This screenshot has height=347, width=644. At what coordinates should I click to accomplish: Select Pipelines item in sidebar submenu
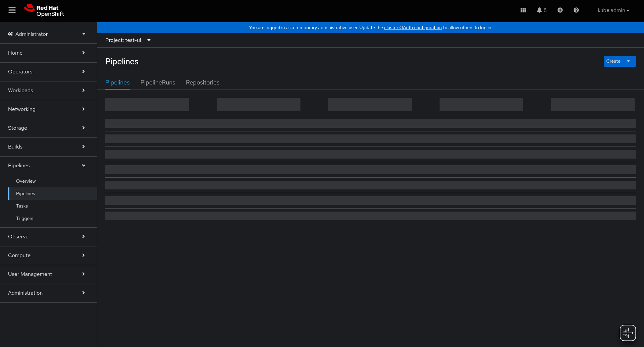point(52,194)
